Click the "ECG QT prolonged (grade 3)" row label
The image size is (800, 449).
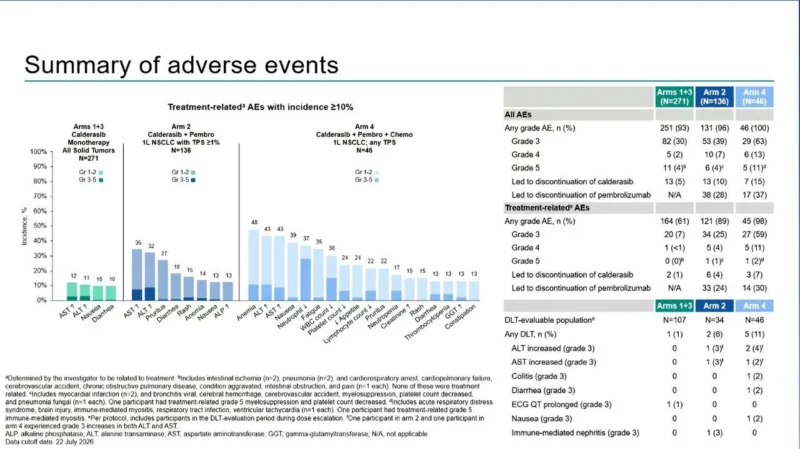pos(561,405)
